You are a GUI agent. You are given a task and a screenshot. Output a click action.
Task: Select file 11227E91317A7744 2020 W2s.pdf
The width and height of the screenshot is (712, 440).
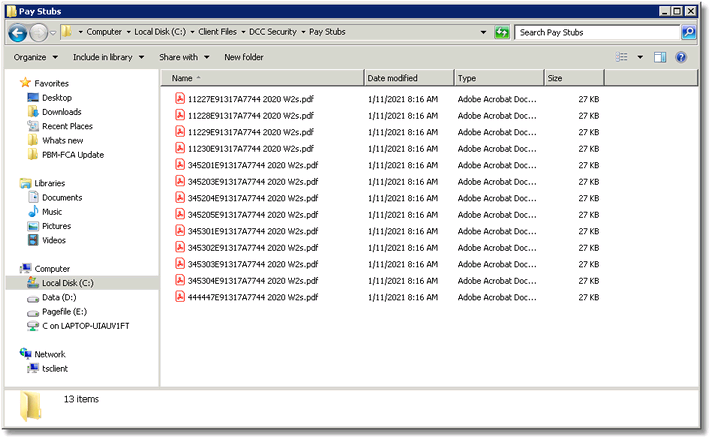point(251,99)
